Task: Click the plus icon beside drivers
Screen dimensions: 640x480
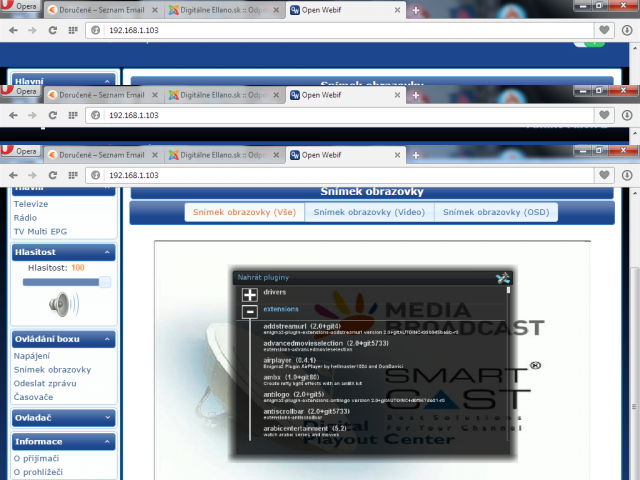Action: click(250, 294)
